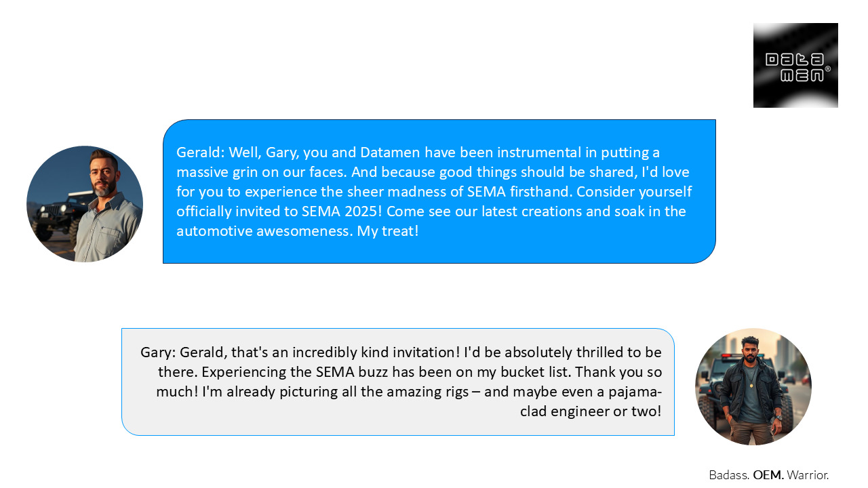The image size is (868, 488).
Task: Click the word "Warrior." in the footer tagline
Action: (808, 475)
